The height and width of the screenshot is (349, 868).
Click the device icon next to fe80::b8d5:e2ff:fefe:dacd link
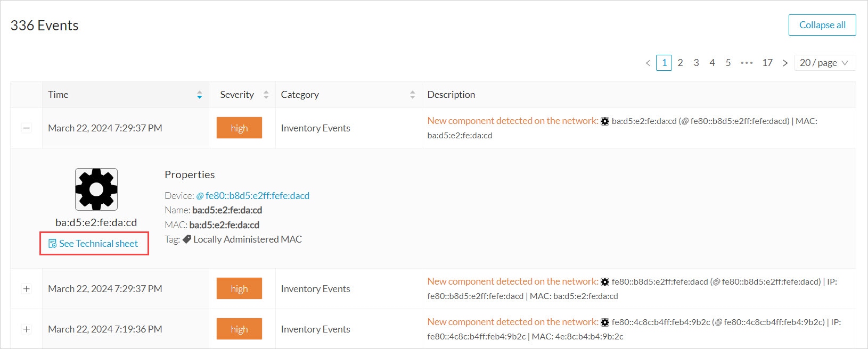(200, 196)
